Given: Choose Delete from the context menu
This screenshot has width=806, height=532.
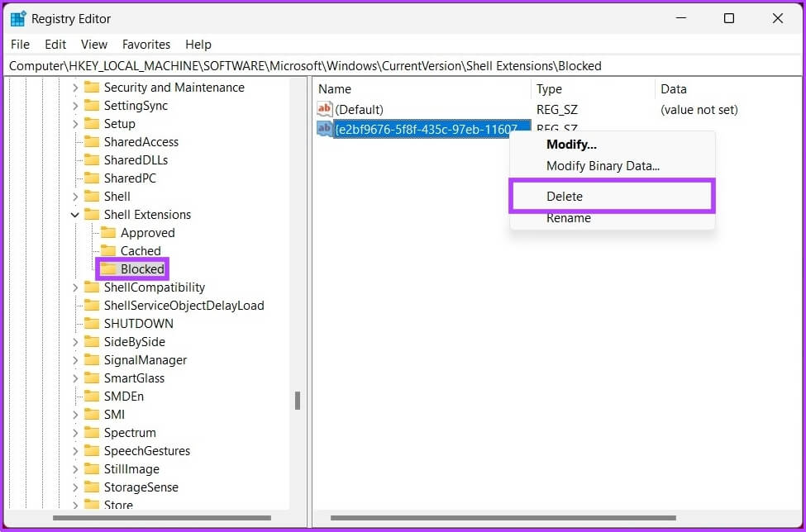Looking at the screenshot, I should [x=612, y=196].
